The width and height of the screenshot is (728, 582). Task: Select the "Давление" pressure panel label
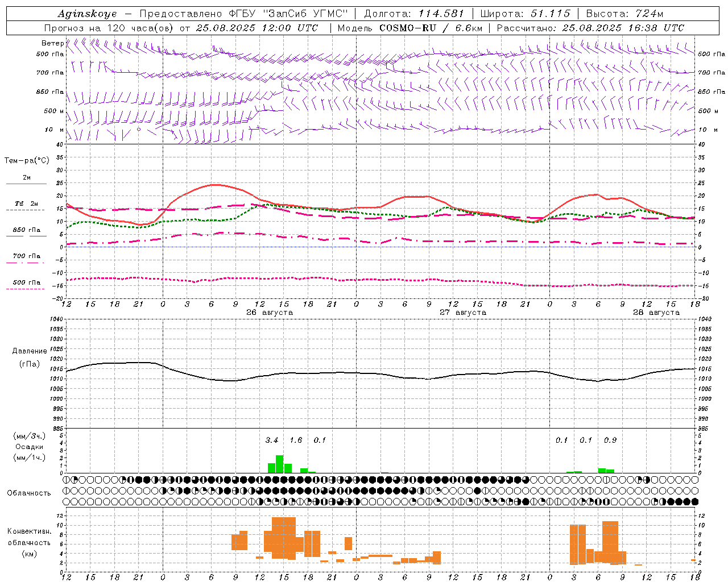tap(30, 351)
